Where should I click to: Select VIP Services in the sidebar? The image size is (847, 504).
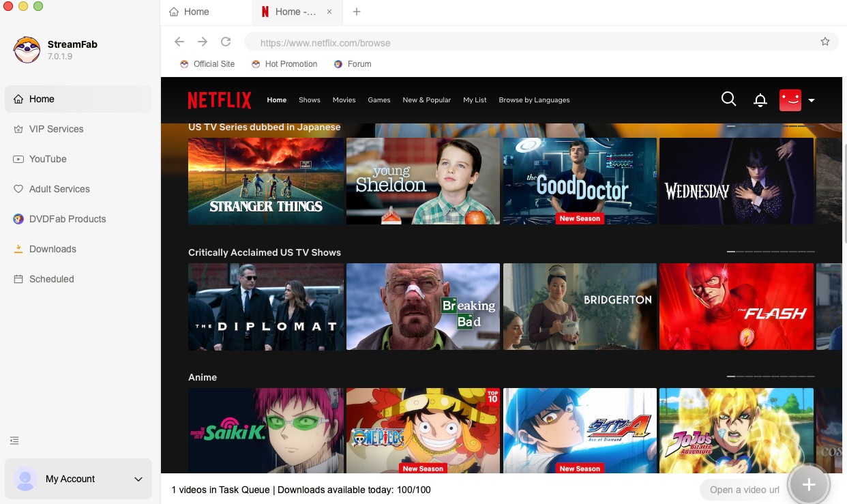pos(78,129)
